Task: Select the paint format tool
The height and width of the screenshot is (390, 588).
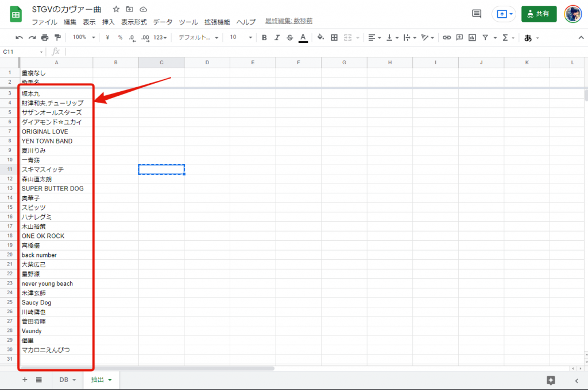Action: [x=57, y=37]
